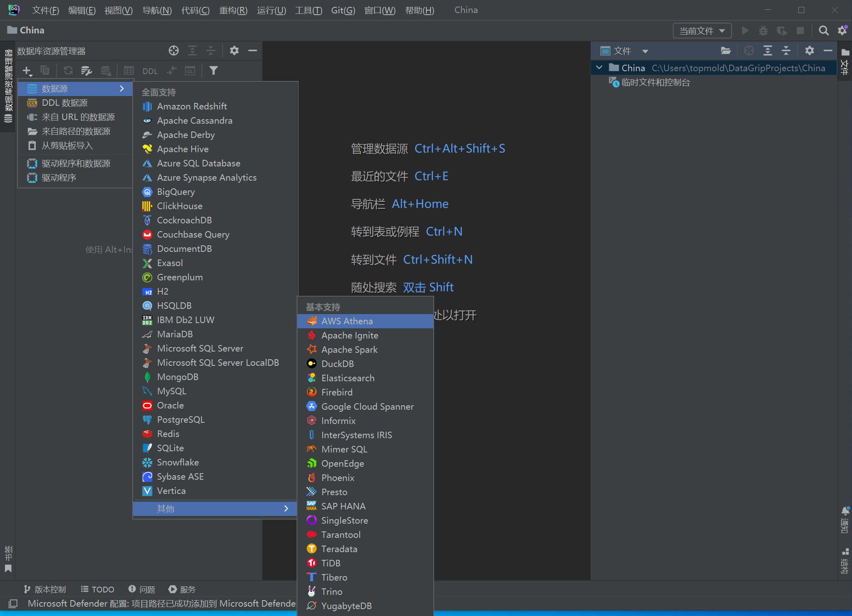This screenshot has height=616, width=852.
Task: Click the add new plus icon in database explorer
Action: point(27,71)
